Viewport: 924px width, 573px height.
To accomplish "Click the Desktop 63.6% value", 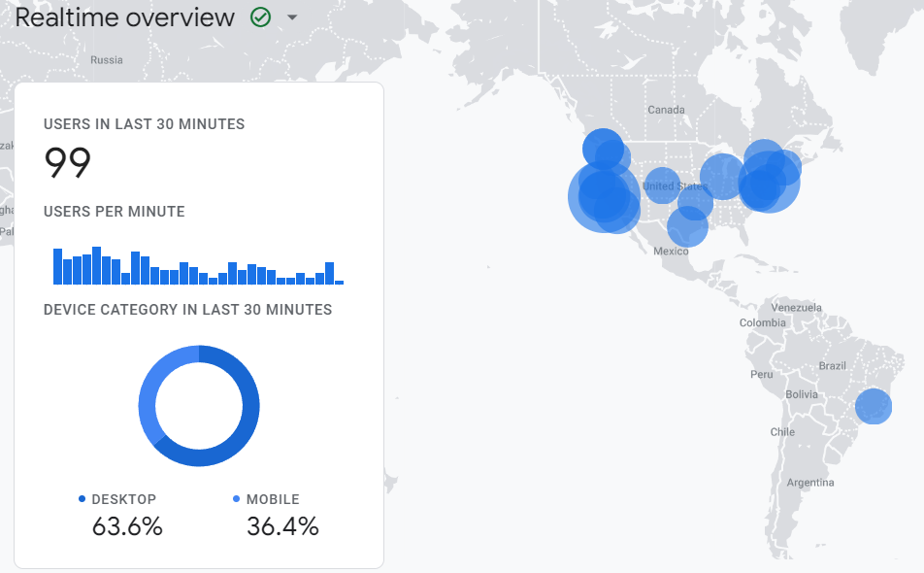I will [x=127, y=526].
